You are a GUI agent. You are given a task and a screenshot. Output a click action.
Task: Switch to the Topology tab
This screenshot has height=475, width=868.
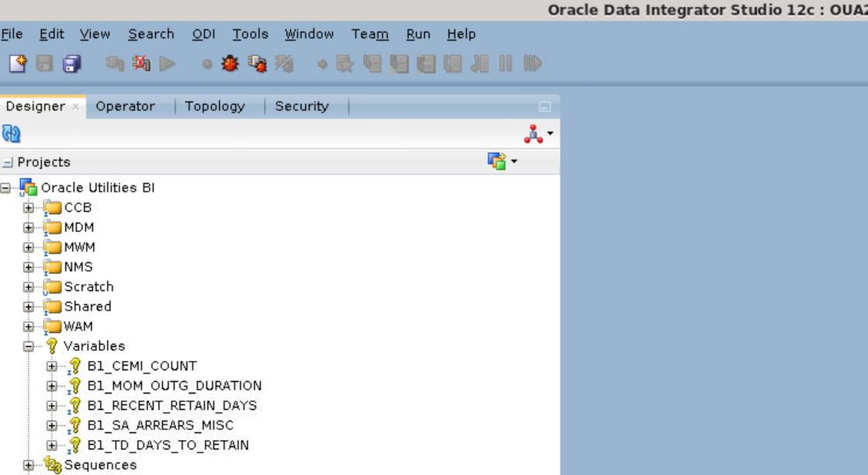(215, 106)
